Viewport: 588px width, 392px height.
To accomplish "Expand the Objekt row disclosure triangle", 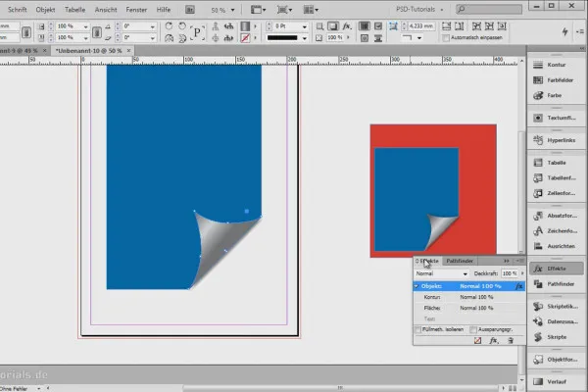I will 416,286.
